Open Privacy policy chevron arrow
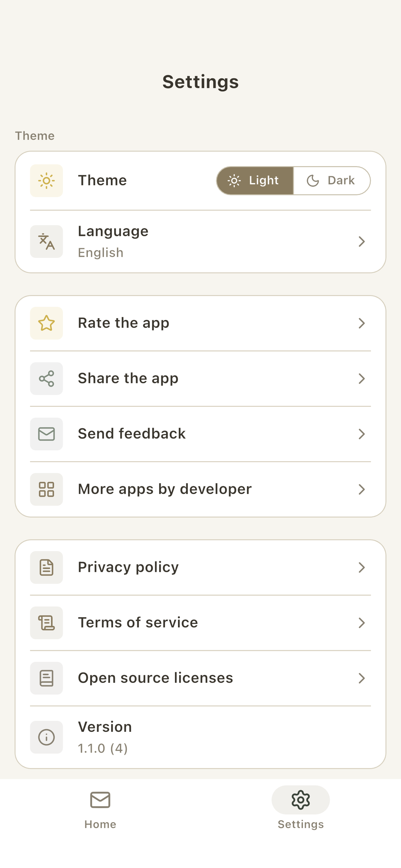 (x=362, y=567)
